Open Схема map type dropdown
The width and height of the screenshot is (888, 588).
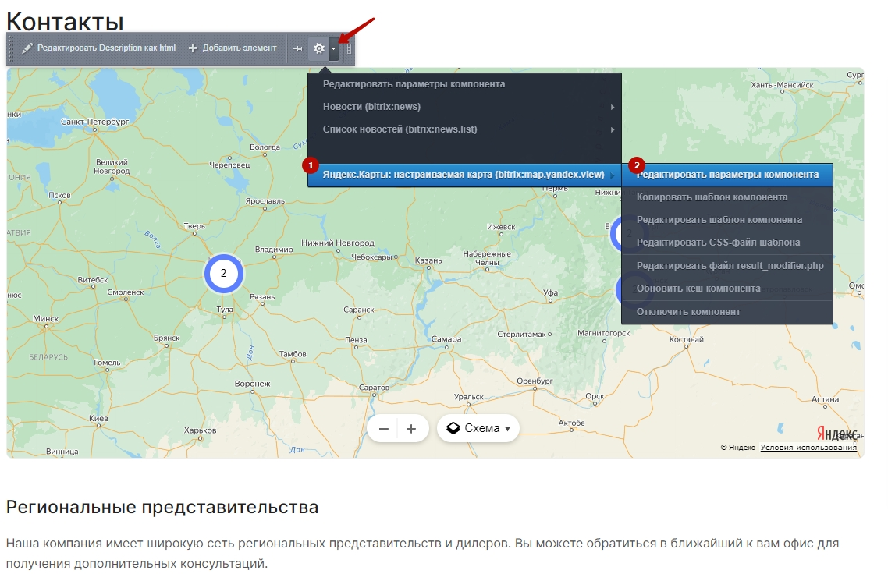[x=478, y=428]
